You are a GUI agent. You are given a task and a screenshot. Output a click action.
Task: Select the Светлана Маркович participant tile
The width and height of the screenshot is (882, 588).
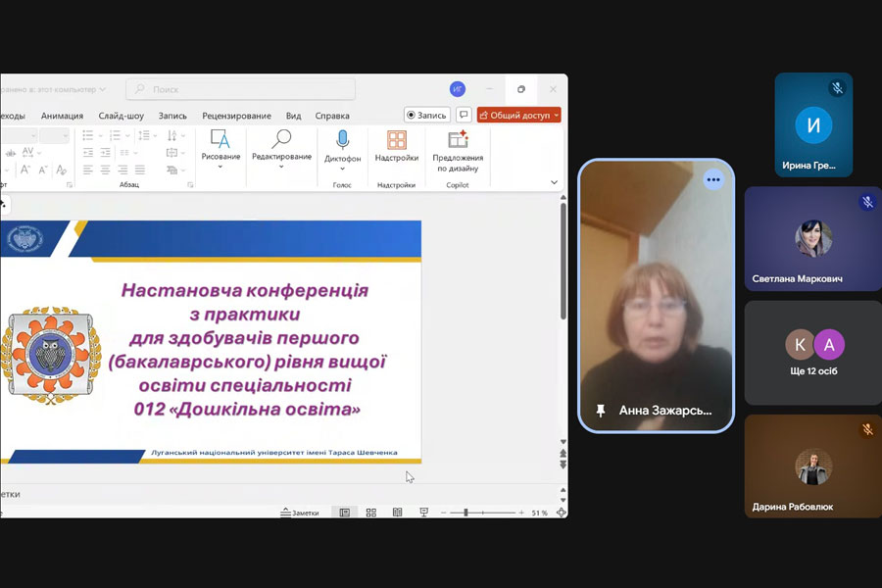click(x=812, y=238)
